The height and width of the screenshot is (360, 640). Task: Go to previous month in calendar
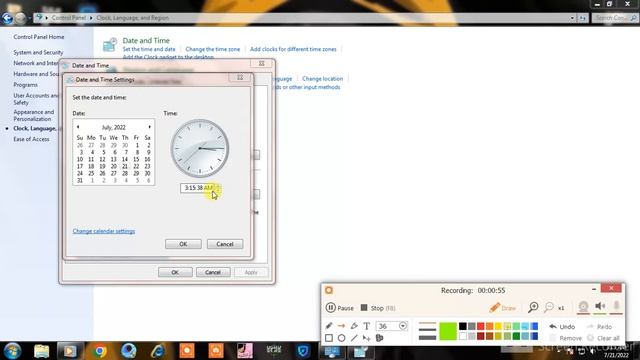[x=78, y=127]
